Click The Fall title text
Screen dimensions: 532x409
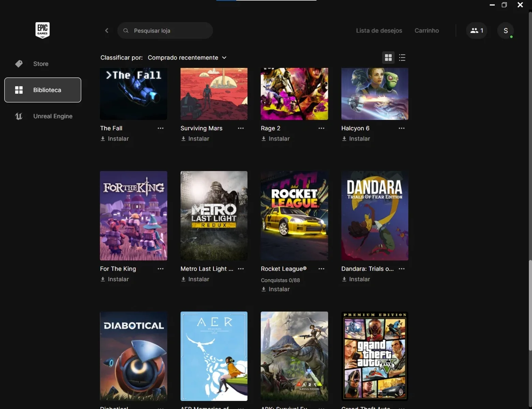[111, 128]
